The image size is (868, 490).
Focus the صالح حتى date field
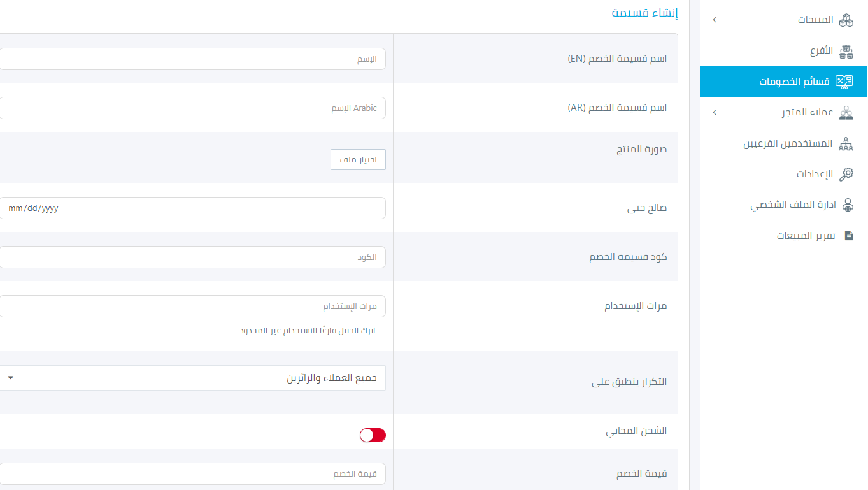tap(192, 208)
